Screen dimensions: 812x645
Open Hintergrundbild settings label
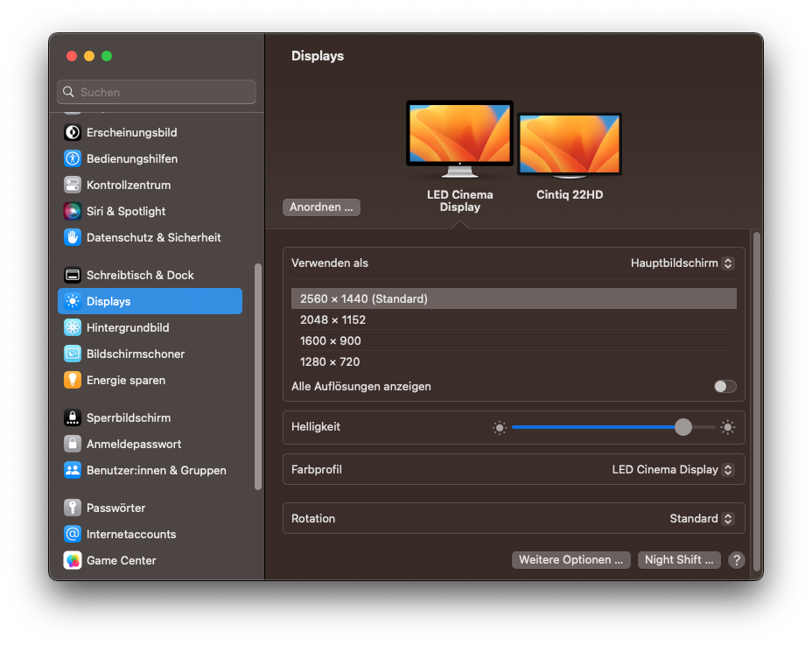(128, 327)
